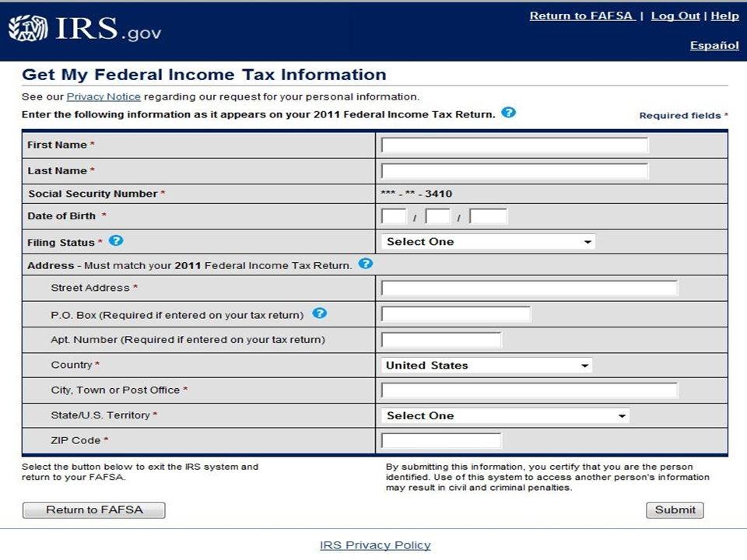The width and height of the screenshot is (747, 560).
Task: Focus the ZIP Code input field
Action: [x=441, y=441]
